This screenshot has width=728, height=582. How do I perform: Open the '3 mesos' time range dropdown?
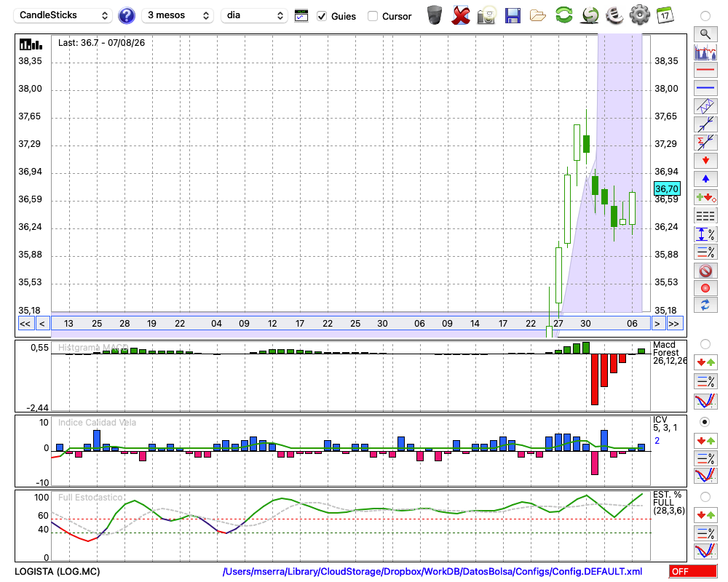(178, 16)
